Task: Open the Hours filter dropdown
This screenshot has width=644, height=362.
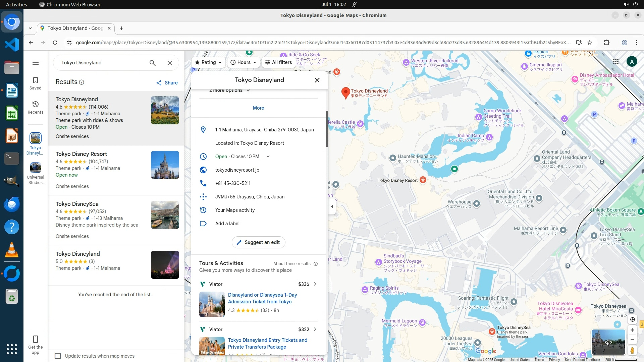Action: 244,62
